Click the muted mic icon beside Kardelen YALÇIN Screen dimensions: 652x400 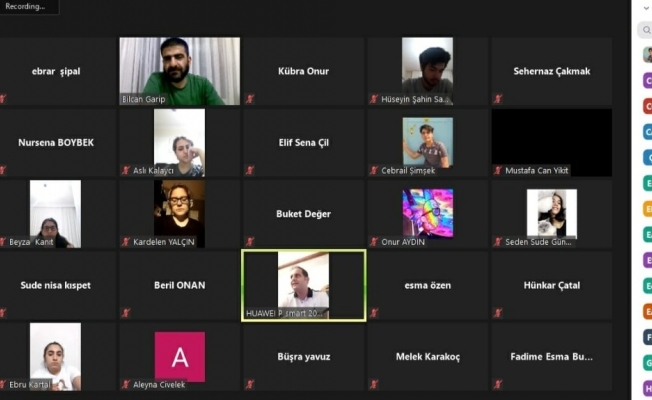[x=126, y=241]
